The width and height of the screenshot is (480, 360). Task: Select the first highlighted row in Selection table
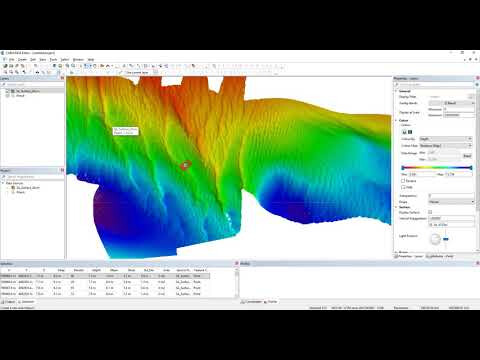point(105,276)
